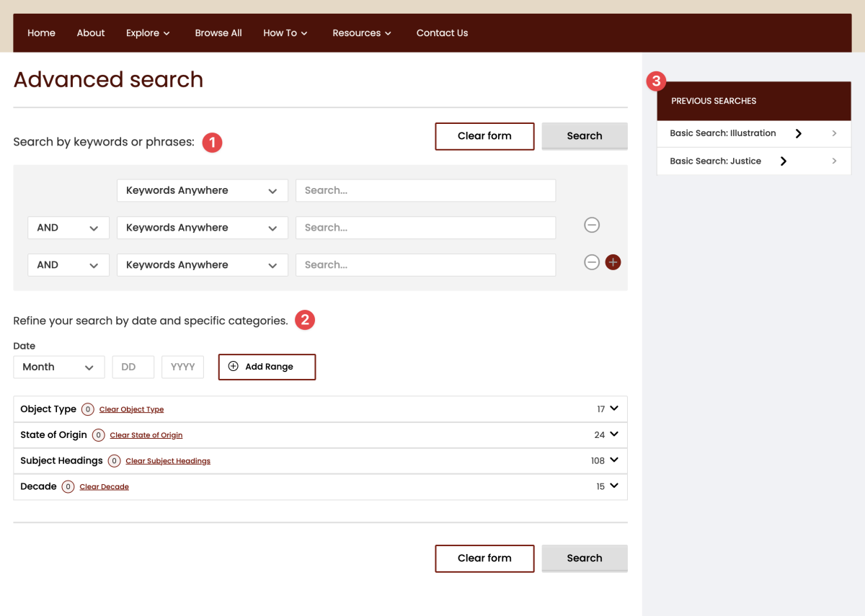Click the DD day input field
The width and height of the screenshot is (865, 616).
[x=133, y=367]
